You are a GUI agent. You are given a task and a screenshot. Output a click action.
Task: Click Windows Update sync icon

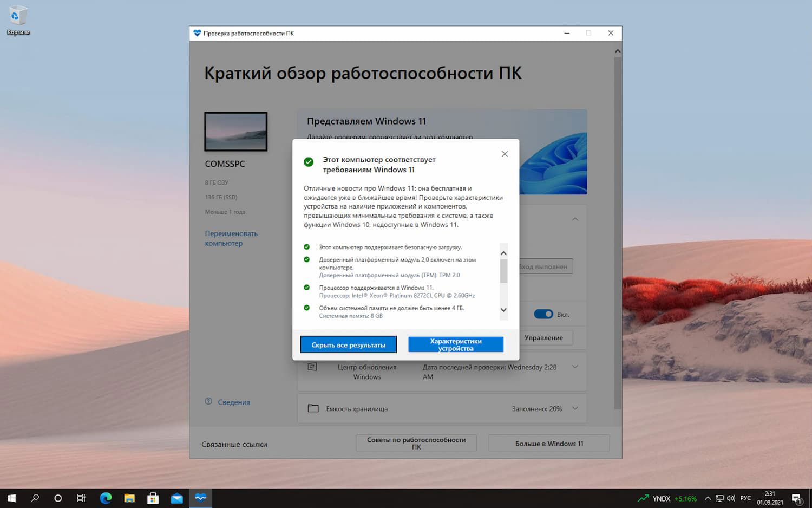tap(312, 367)
